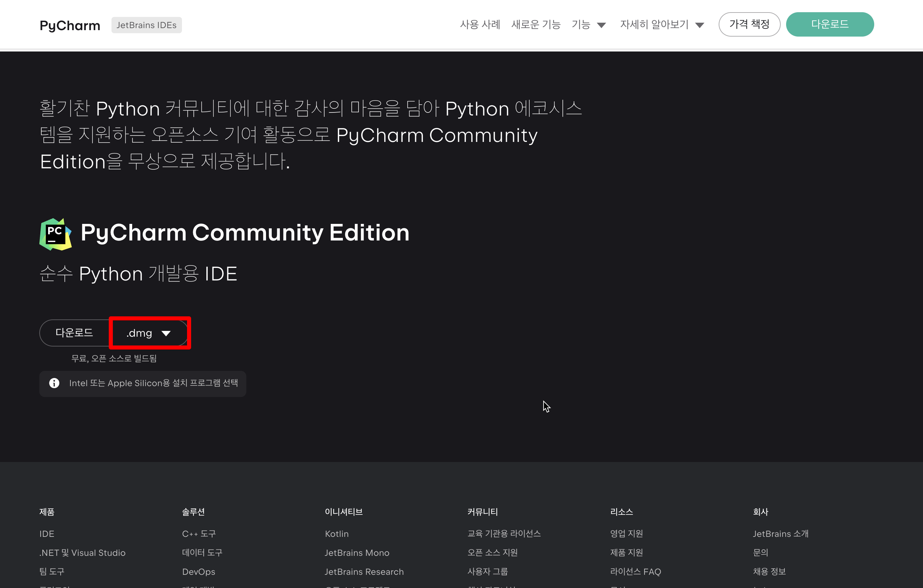Open the .dmg installer format dropdown
The width and height of the screenshot is (923, 588).
pos(149,333)
